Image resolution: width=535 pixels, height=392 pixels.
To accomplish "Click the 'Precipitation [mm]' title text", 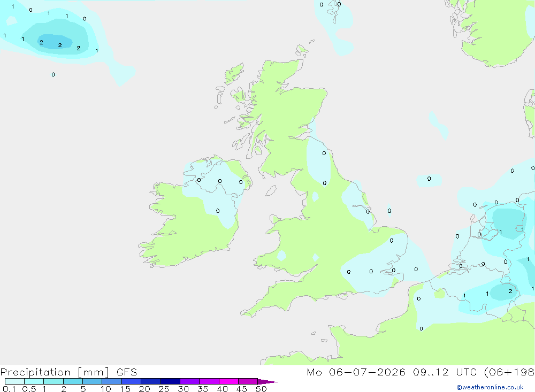I will [55, 372].
